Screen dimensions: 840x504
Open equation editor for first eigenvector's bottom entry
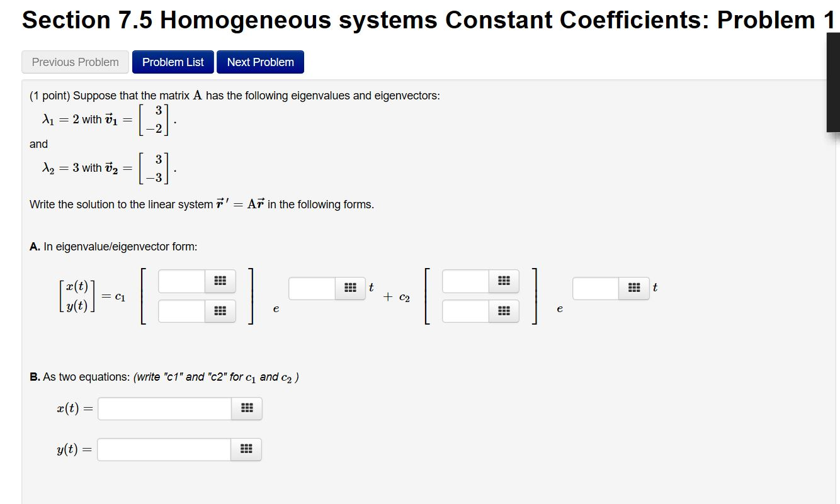click(219, 310)
